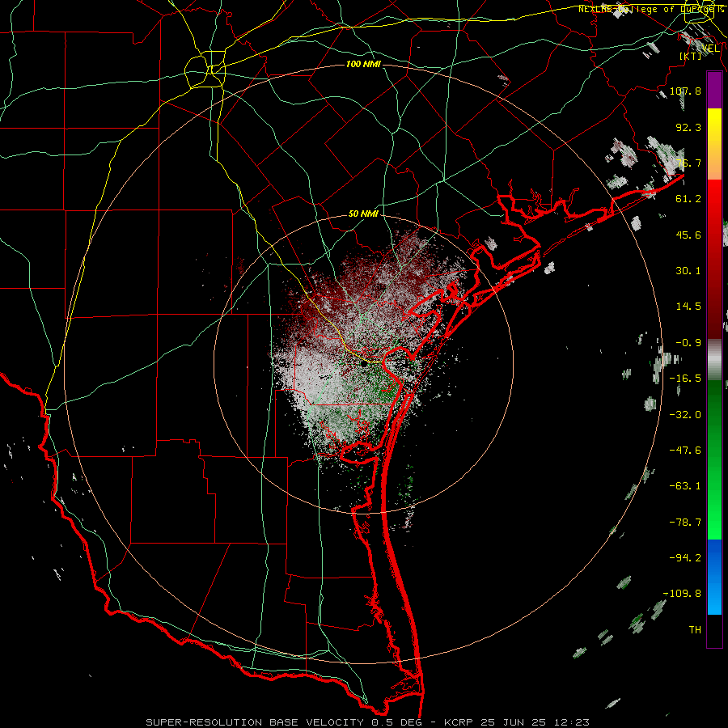728x728 pixels.
Task: Click the -47.6 value on velocity scale
Action: click(685, 451)
